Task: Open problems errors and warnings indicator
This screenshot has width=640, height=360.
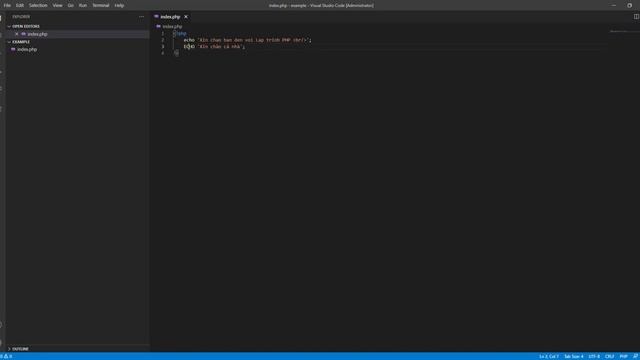Action: (6, 356)
